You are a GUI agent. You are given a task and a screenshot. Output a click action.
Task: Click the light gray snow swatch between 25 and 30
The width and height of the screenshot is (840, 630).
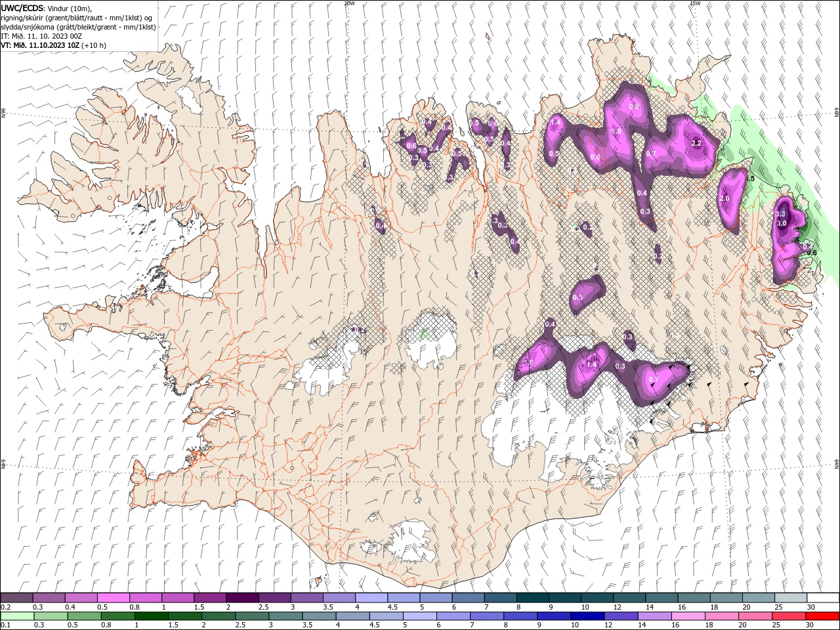pyautogui.click(x=791, y=598)
